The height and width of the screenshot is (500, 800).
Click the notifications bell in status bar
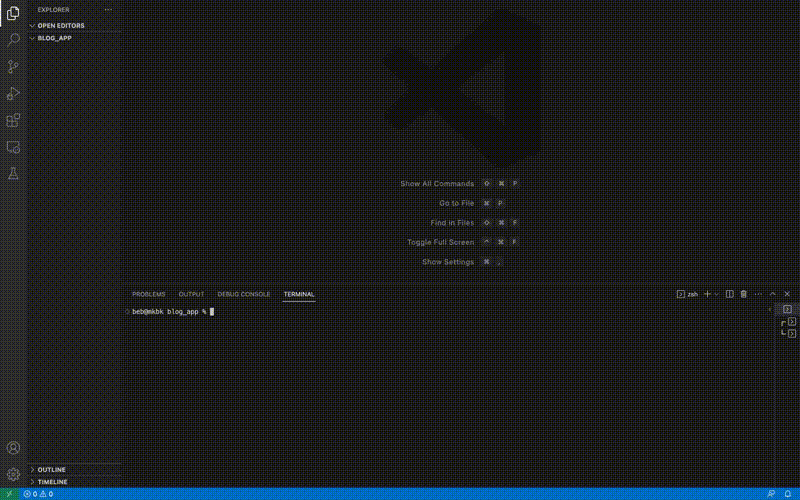tap(788, 494)
